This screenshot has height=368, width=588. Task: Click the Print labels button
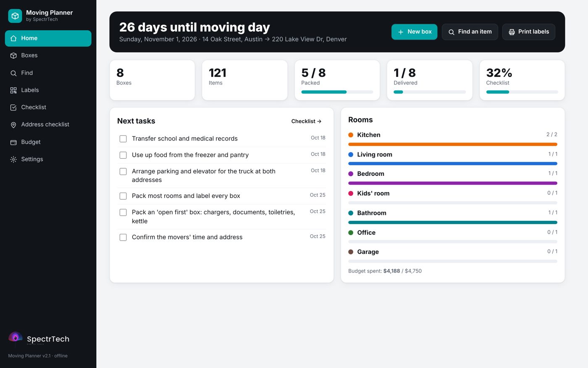(528, 32)
